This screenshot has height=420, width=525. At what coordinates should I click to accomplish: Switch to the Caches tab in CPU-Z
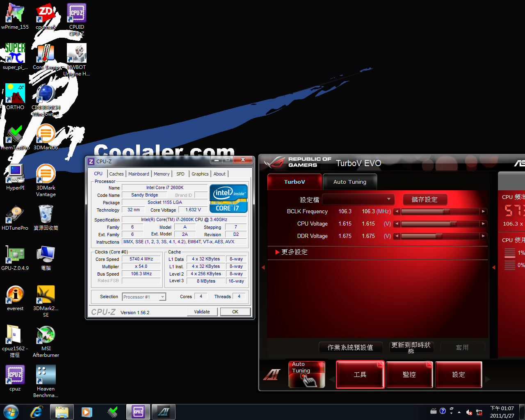pos(116,174)
